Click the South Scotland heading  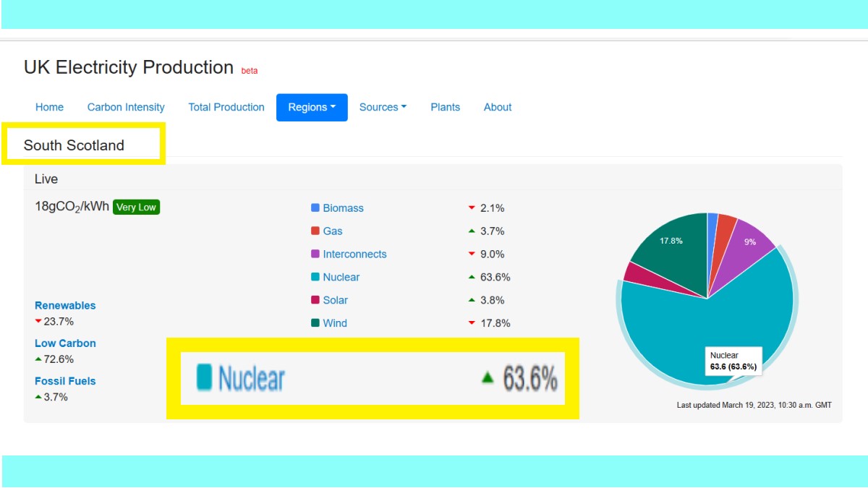(x=74, y=145)
